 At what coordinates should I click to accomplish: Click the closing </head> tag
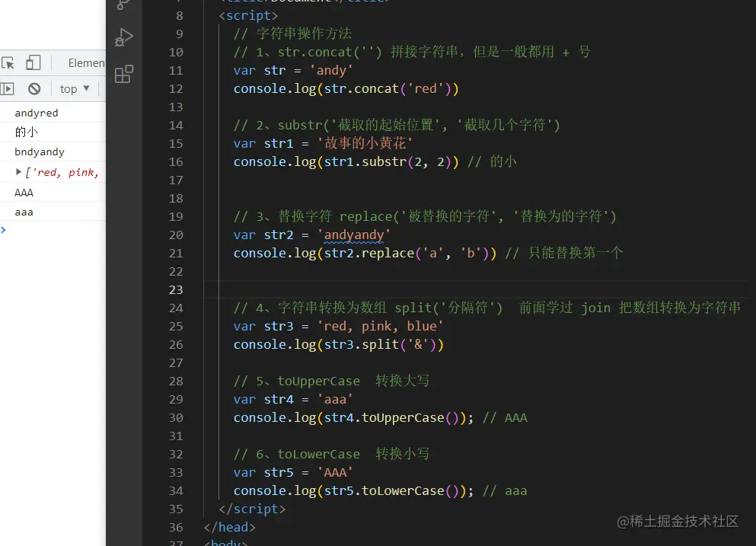point(229,528)
